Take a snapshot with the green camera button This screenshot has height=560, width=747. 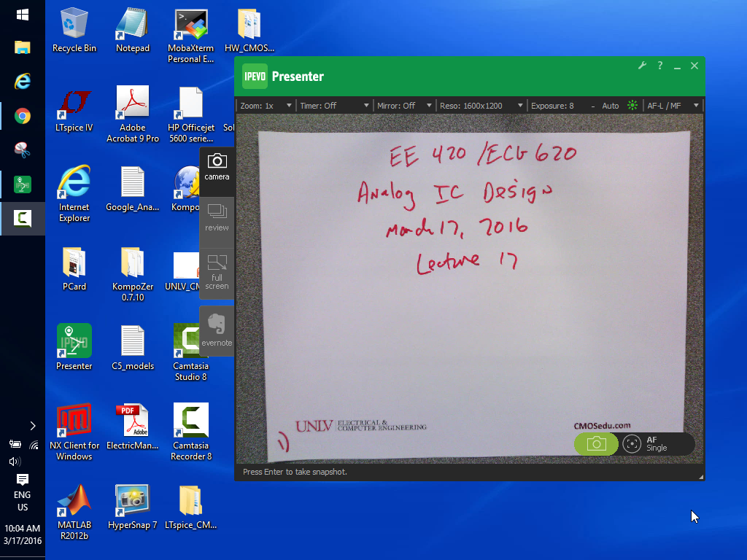596,444
